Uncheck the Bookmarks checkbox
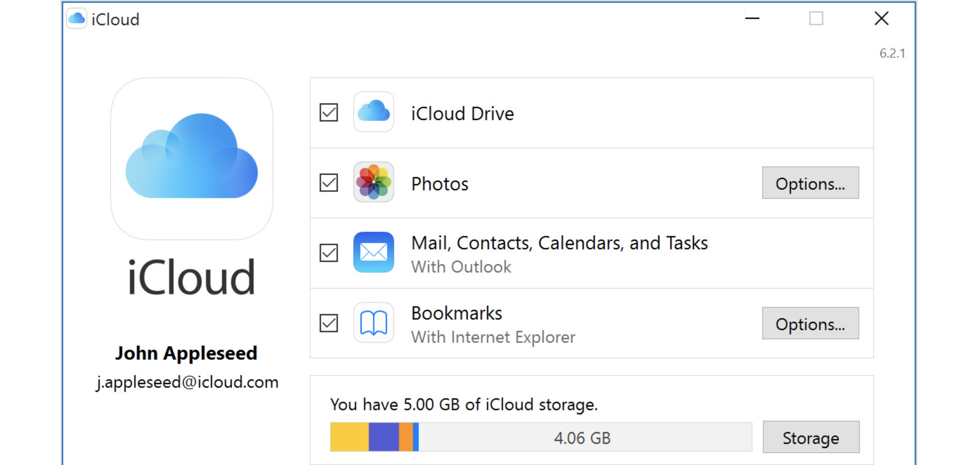 coord(328,323)
